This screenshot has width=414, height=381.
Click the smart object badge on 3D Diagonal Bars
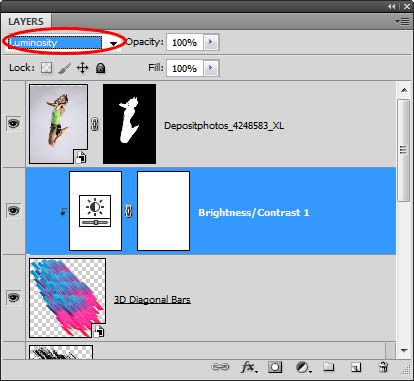[99, 331]
